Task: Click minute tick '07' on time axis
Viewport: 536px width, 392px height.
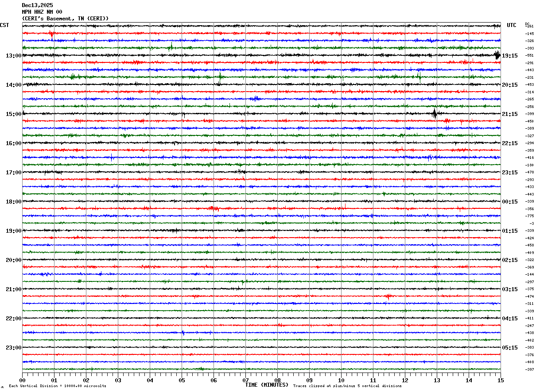Action: (245, 380)
